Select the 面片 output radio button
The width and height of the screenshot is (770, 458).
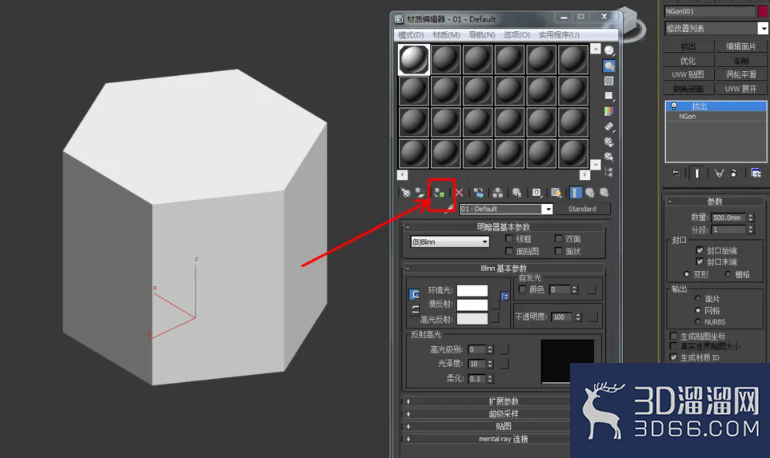(x=698, y=298)
